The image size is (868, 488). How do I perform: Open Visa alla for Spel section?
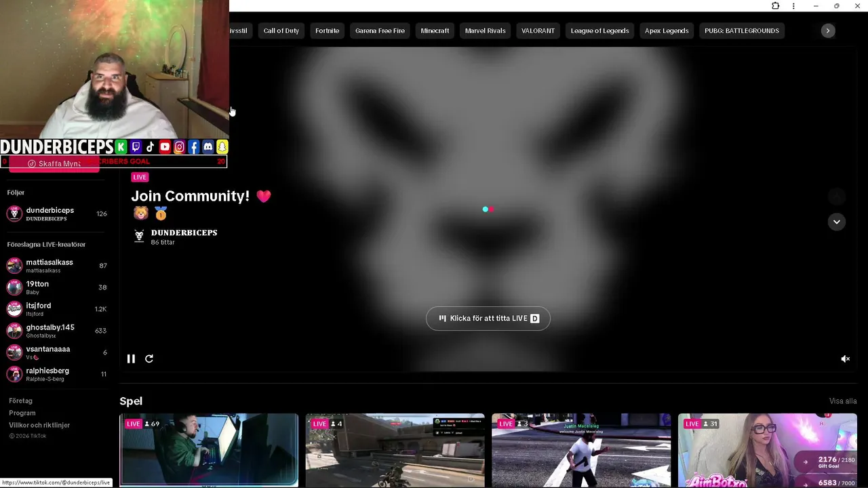843,401
